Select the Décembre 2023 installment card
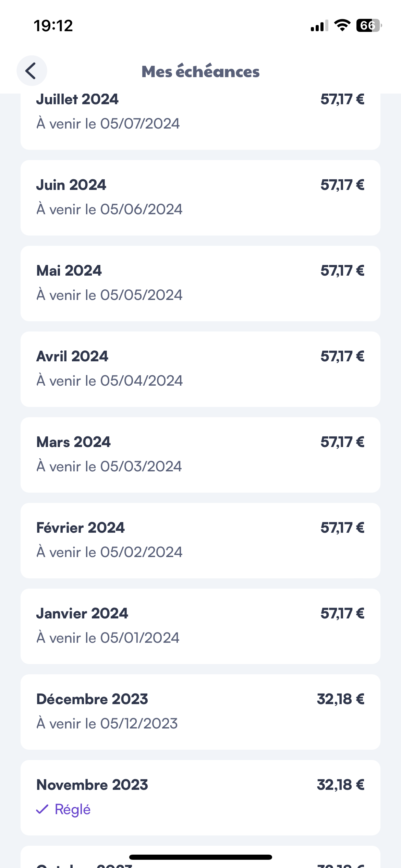The image size is (401, 868). [200, 712]
